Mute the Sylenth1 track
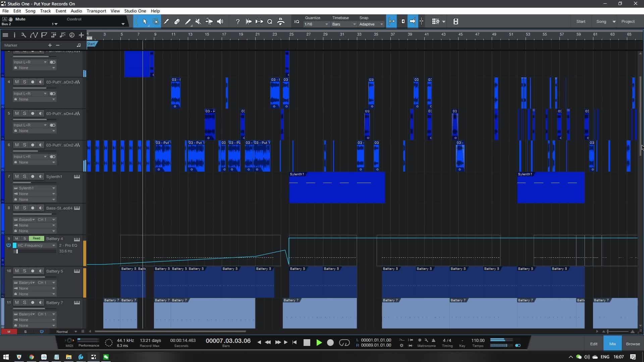Image resolution: width=644 pixels, height=362 pixels. pyautogui.click(x=17, y=176)
